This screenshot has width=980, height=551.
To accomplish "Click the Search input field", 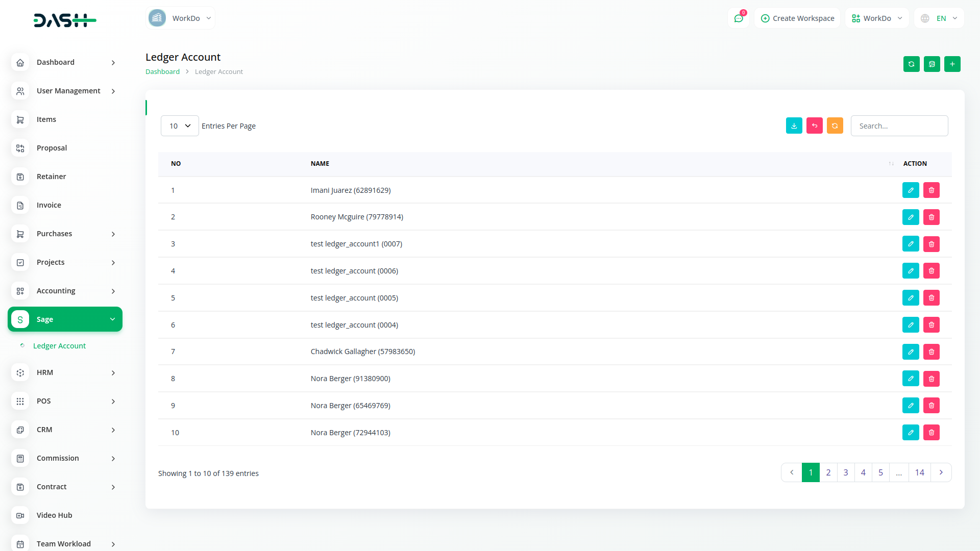I will pos(899,126).
